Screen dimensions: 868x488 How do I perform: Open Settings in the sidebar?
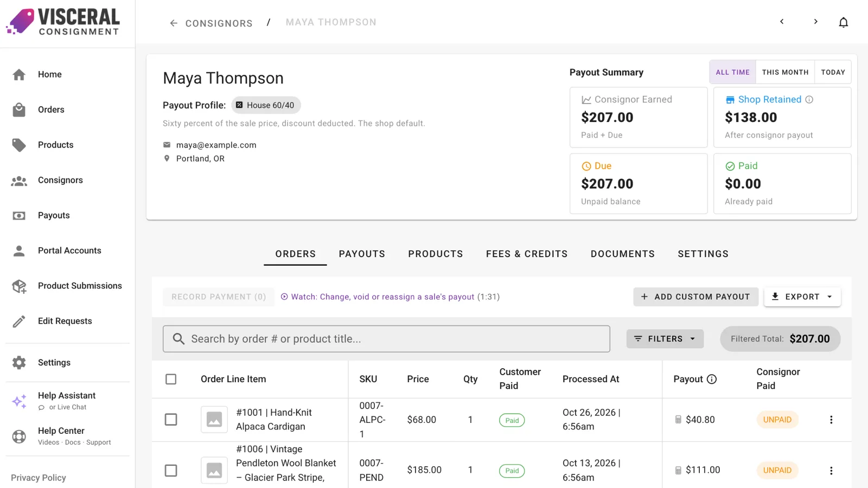67,363
